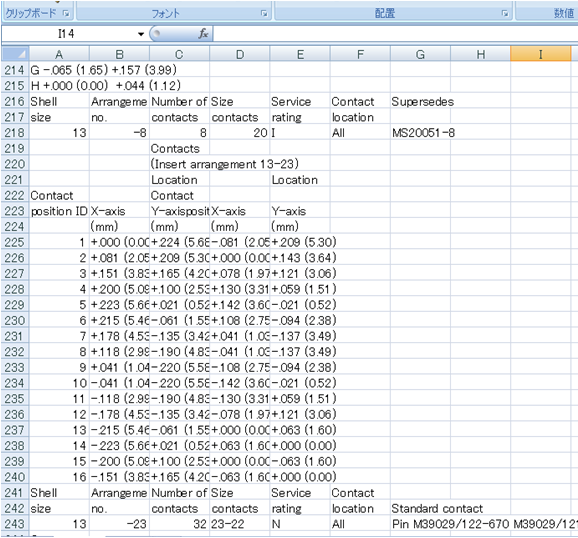The height and width of the screenshot is (538, 578).
Task: Click '23-22' cell in row 243
Action: [x=240, y=524]
